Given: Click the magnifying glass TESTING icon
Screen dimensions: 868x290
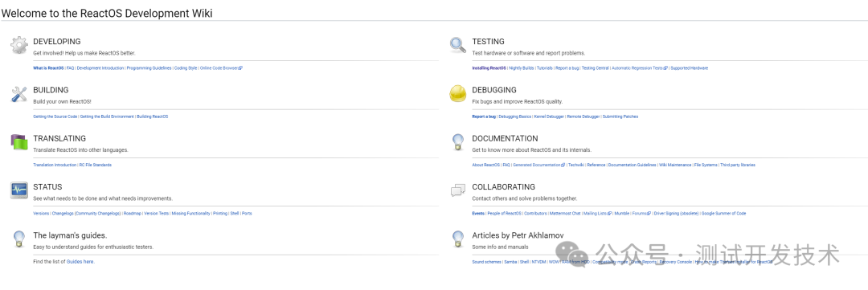Looking at the screenshot, I should [458, 45].
